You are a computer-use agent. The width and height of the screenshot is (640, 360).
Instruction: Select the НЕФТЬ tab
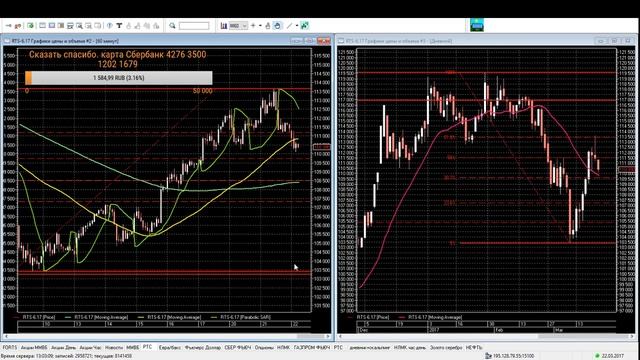(474, 347)
